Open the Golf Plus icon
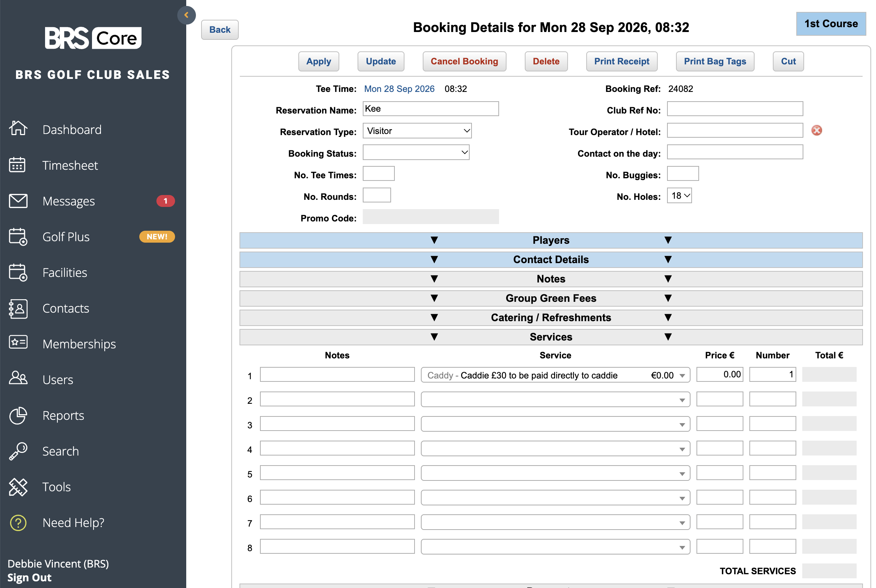 (x=18, y=237)
